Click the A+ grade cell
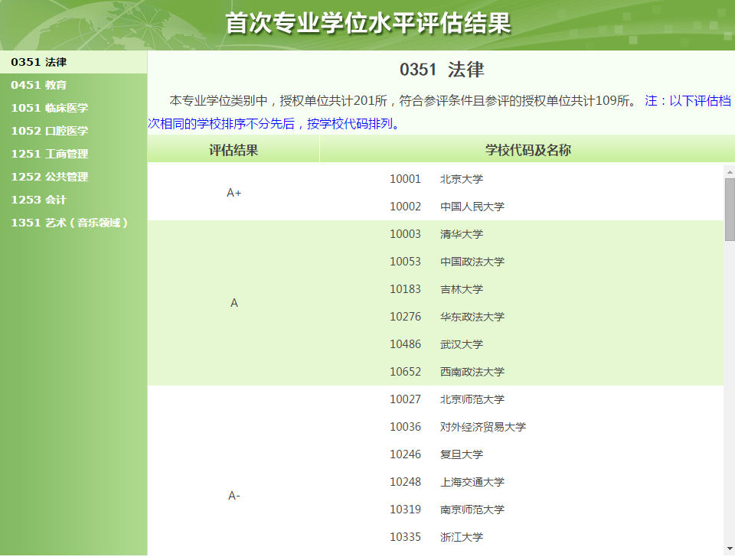 tap(234, 193)
